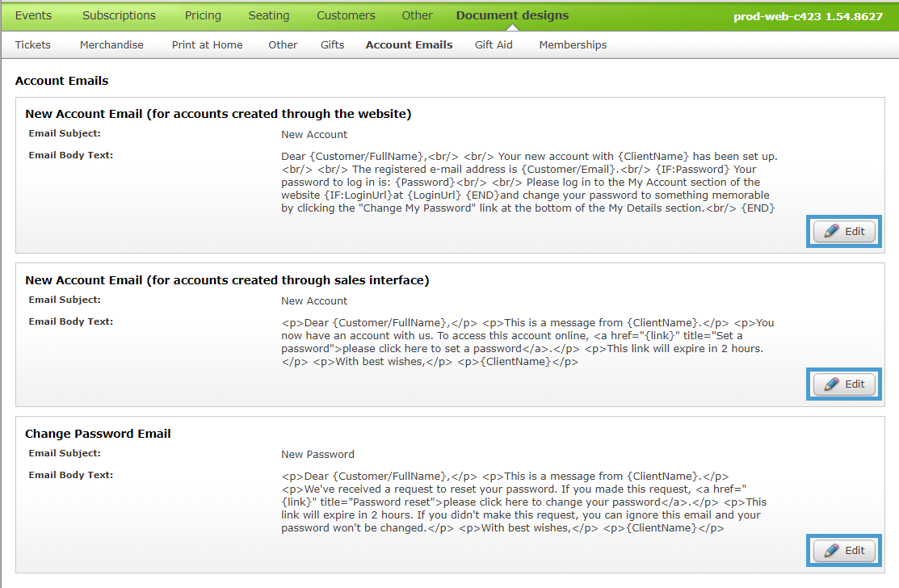Click Email Subject label in Change Password section
This screenshot has height=588, width=899.
tap(65, 453)
